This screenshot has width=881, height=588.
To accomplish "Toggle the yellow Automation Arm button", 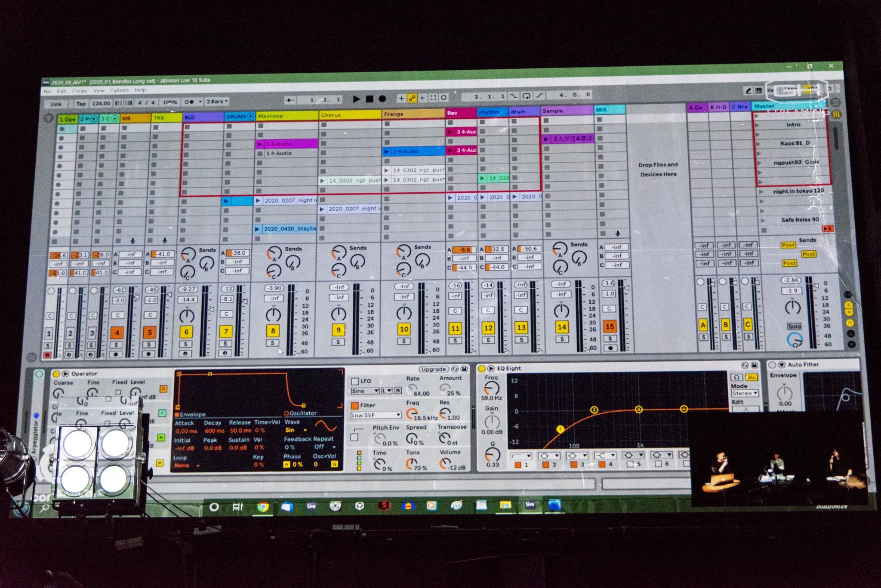I will [x=412, y=98].
